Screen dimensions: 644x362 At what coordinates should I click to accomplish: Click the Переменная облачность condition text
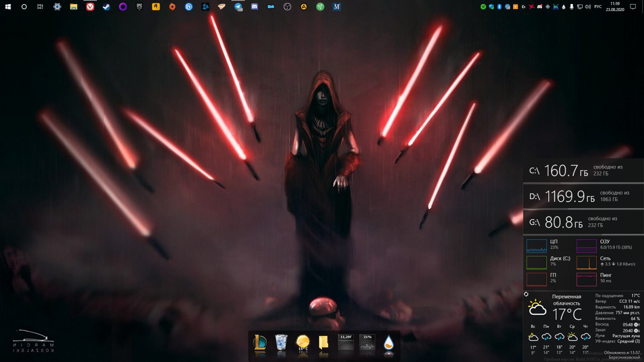pyautogui.click(x=567, y=300)
